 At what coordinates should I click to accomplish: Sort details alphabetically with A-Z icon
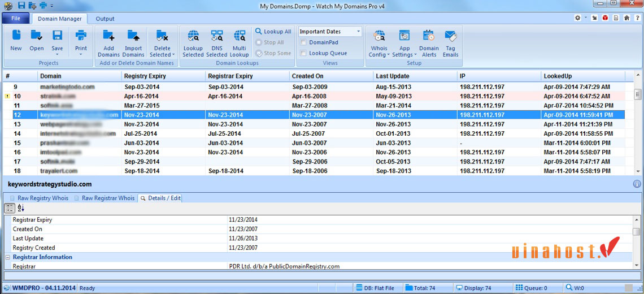(21, 208)
